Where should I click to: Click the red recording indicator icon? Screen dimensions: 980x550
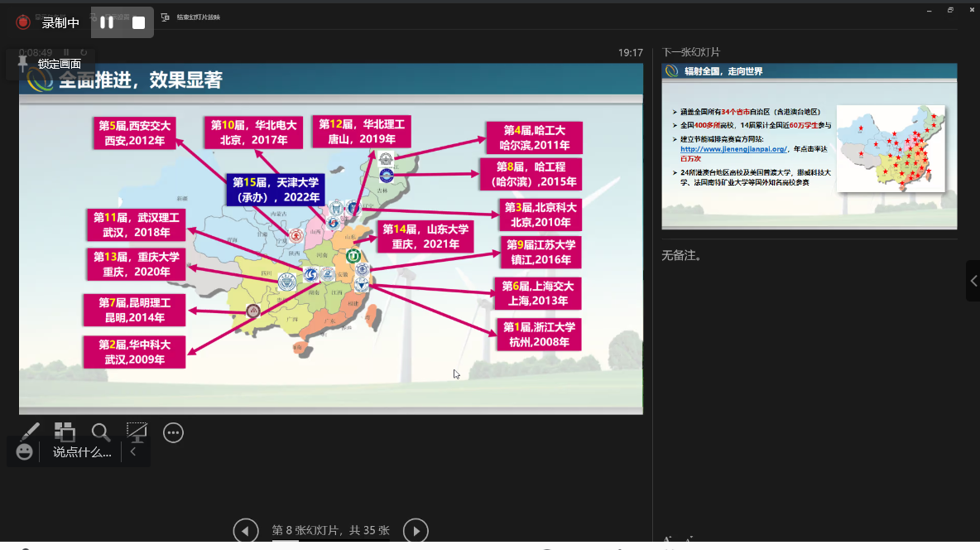point(23,22)
